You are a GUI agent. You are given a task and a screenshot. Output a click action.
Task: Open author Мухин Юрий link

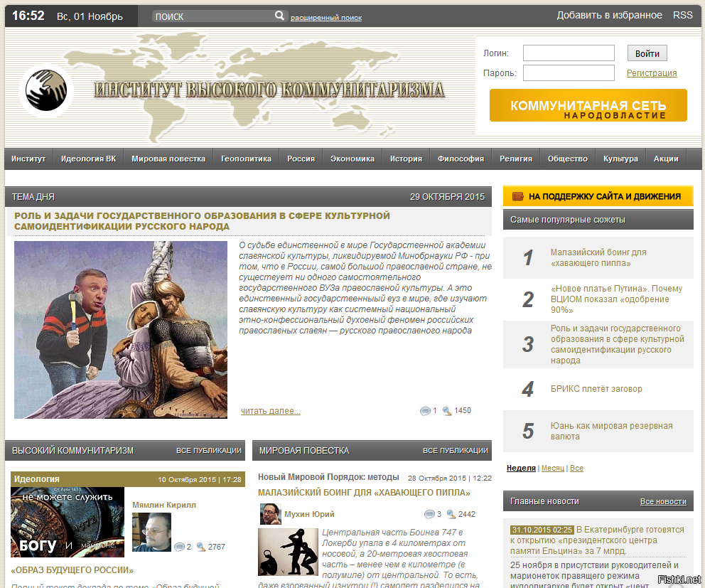tap(309, 514)
